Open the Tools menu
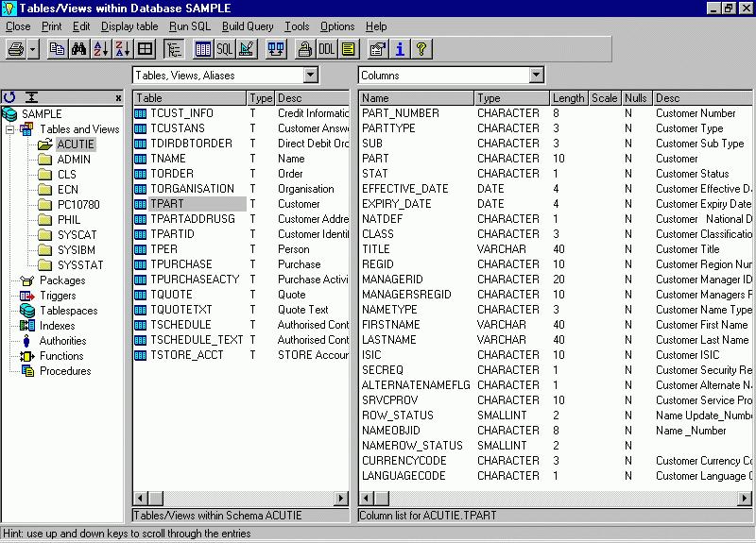 click(297, 26)
